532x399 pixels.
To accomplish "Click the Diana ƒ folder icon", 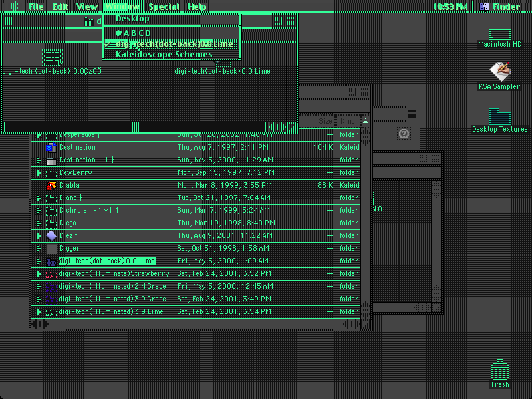I will click(51, 198).
